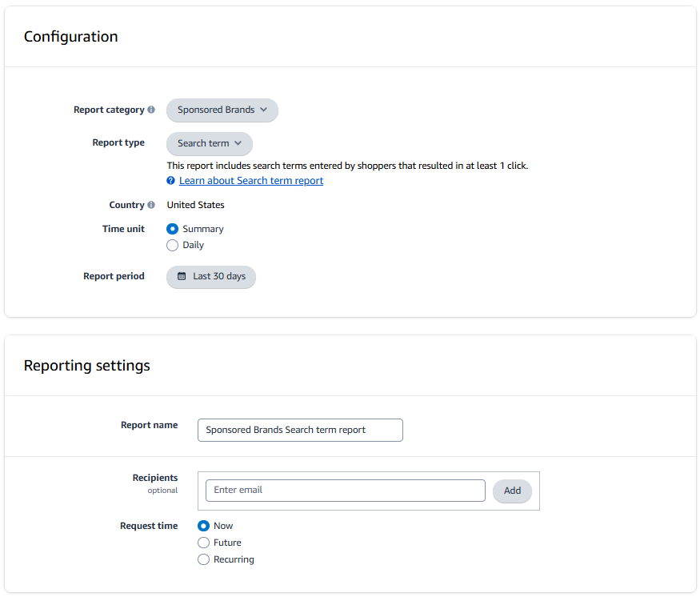Screen dimensions: 700x597
Task: Open the Last 30 days period picker
Action: 211,277
